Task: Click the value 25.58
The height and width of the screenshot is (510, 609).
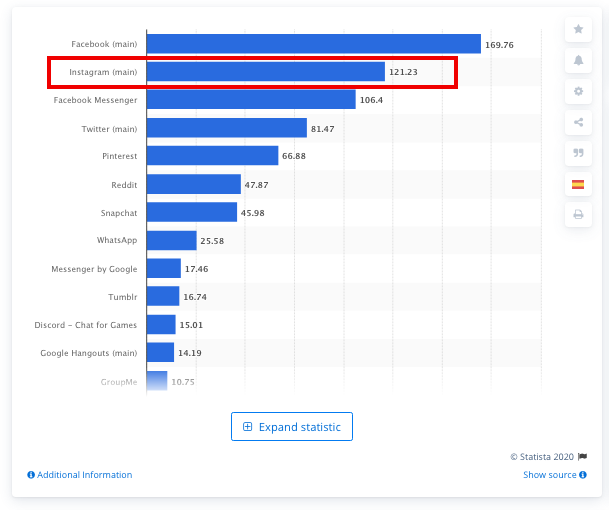Action: [x=212, y=241]
